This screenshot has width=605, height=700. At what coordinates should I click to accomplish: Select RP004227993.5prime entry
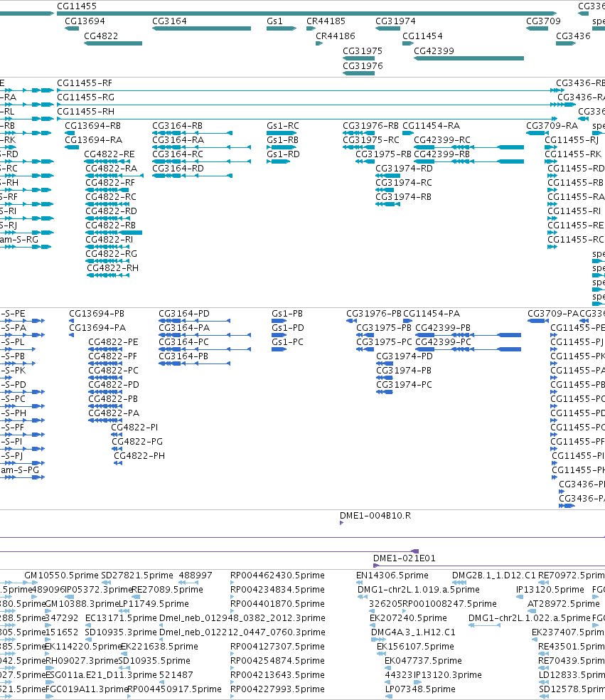pyautogui.click(x=277, y=689)
